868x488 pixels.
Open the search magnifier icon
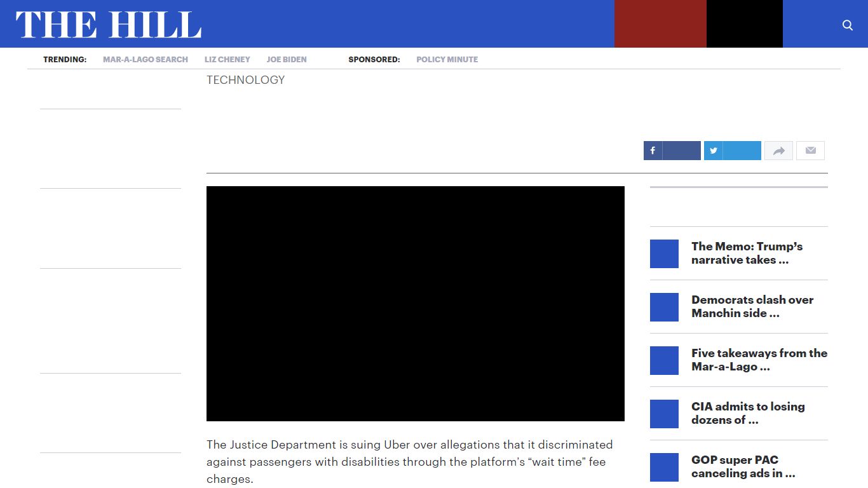pyautogui.click(x=847, y=25)
